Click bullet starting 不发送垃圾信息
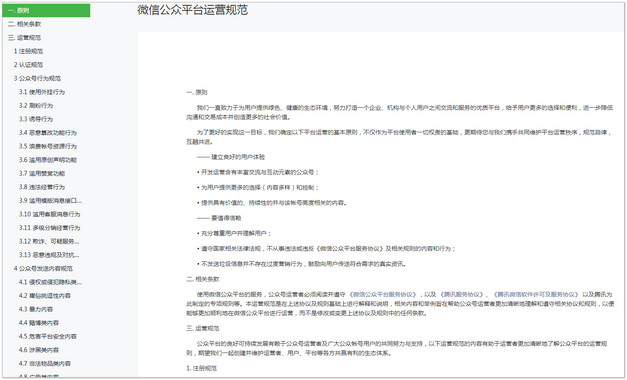This screenshot has height=380, width=627. [302, 264]
